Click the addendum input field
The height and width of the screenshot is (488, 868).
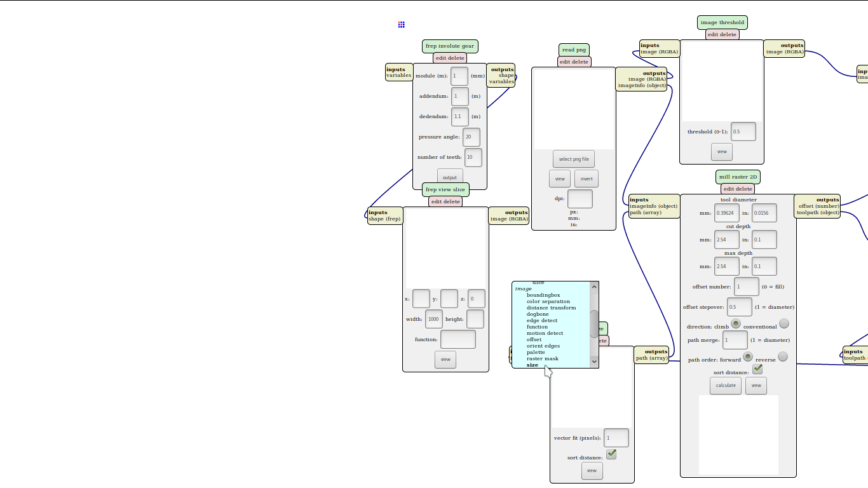tap(460, 97)
